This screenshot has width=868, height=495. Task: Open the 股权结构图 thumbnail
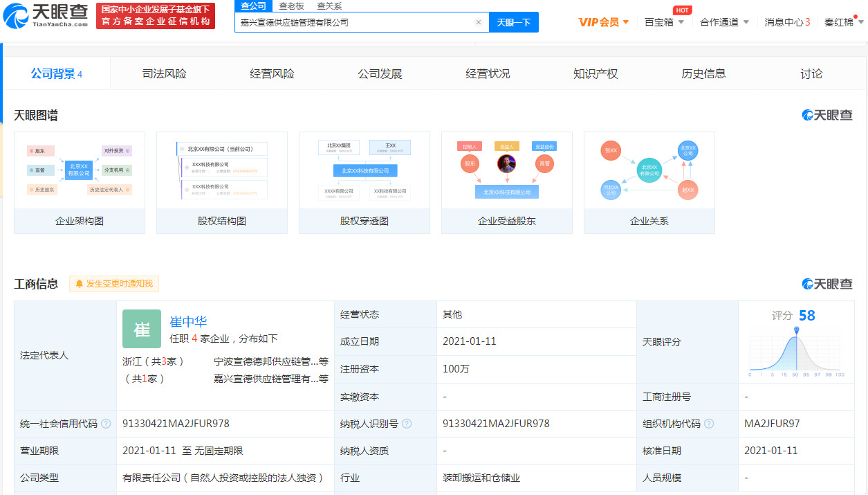(x=222, y=183)
